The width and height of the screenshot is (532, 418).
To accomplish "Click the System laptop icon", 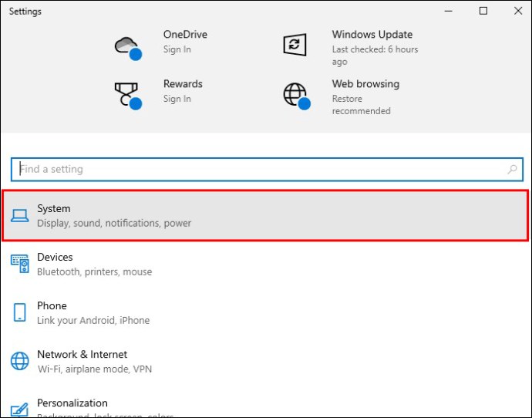I will (21, 215).
